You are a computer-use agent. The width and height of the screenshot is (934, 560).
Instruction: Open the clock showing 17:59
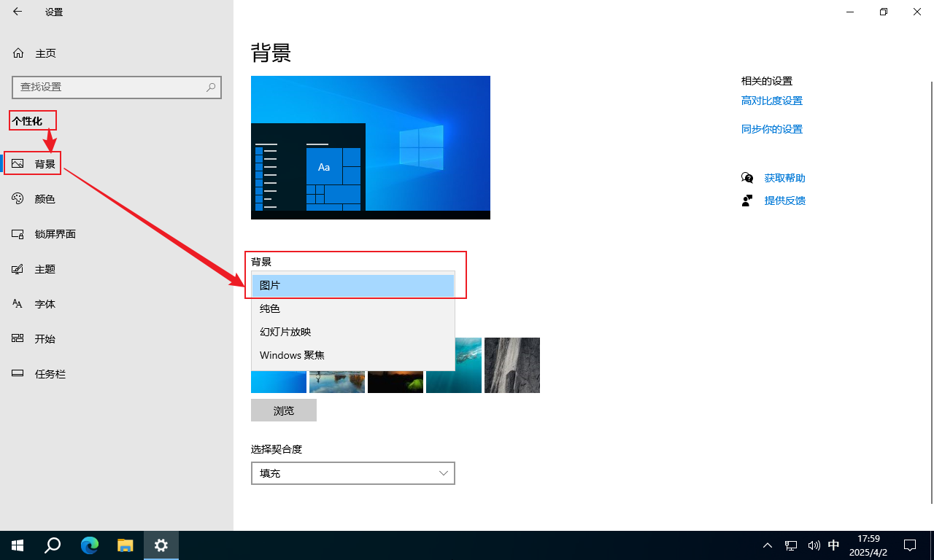point(868,545)
